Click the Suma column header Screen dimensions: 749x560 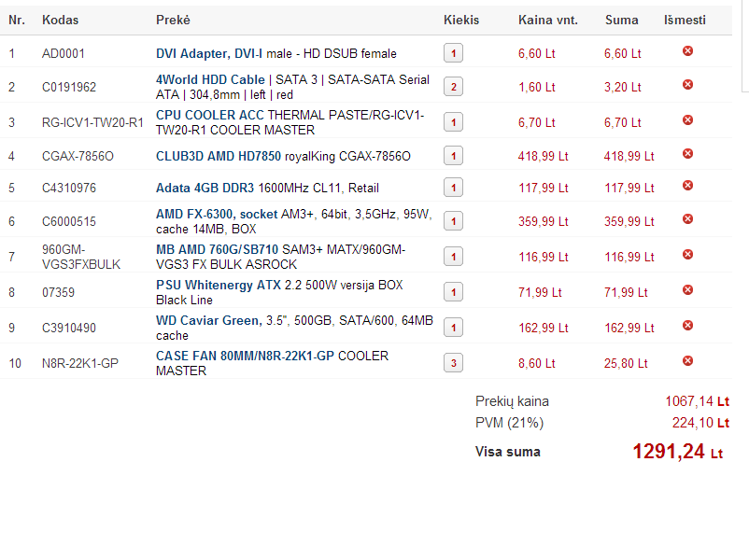pyautogui.click(x=621, y=20)
